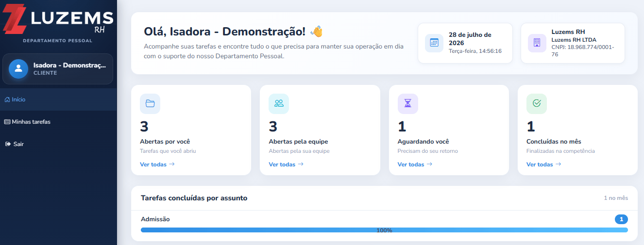This screenshot has width=644, height=245.
Task: Click the check-circle icon above Concluídas no mês
Action: [537, 103]
